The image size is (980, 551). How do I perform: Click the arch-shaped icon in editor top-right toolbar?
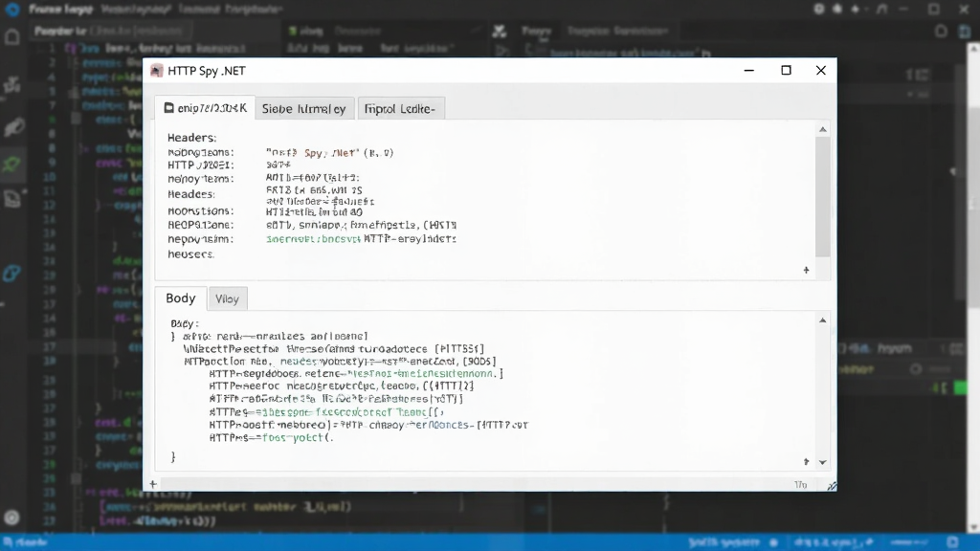(x=881, y=9)
